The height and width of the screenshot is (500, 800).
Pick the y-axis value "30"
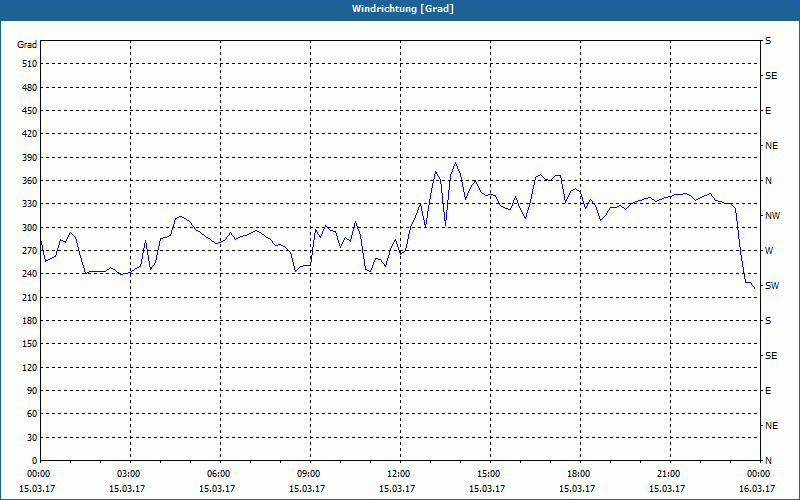pos(32,438)
